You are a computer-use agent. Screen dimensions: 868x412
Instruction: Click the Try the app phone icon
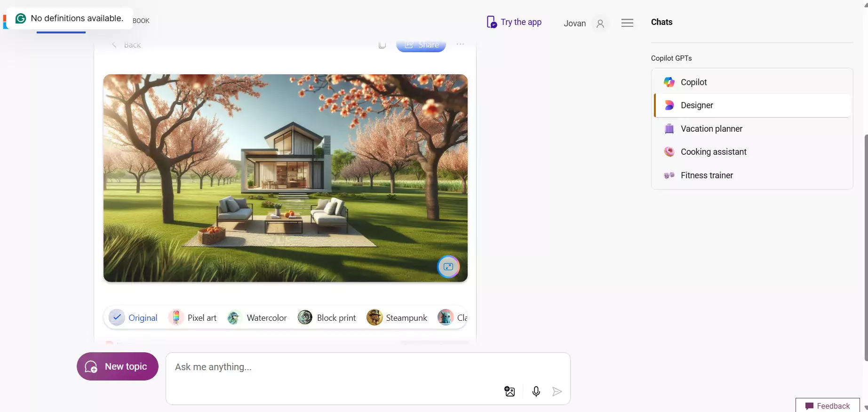tap(491, 22)
